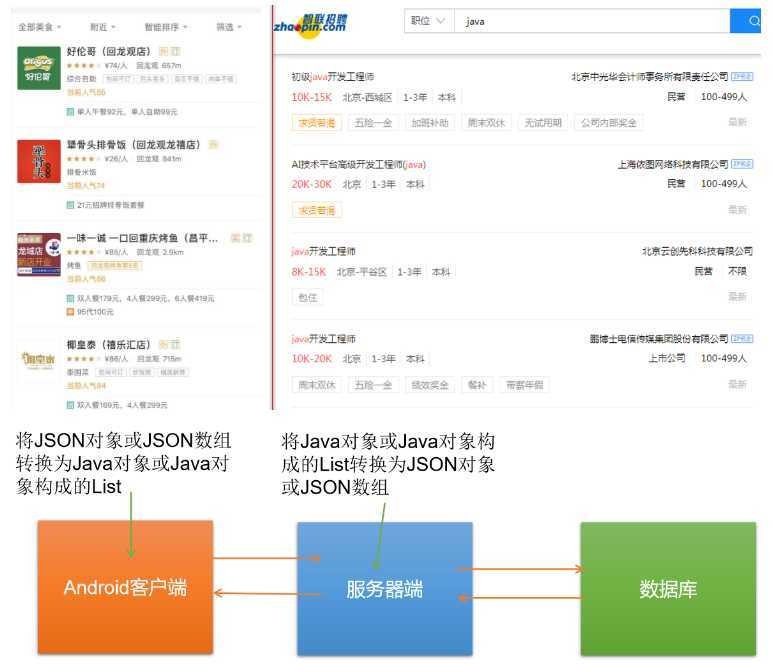Tap the green deal icon beside 21元招牌排骨饭套餐

click(x=70, y=205)
